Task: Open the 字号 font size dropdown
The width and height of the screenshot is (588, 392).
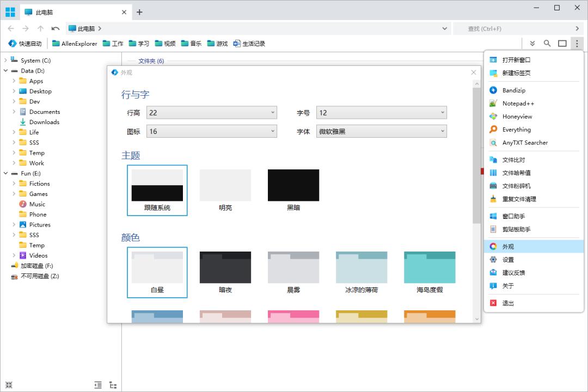Action: pyautogui.click(x=382, y=112)
